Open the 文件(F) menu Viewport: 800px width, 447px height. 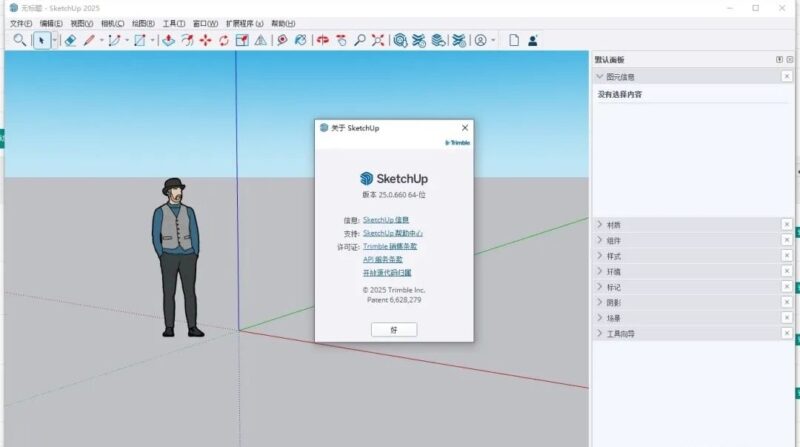(x=21, y=23)
